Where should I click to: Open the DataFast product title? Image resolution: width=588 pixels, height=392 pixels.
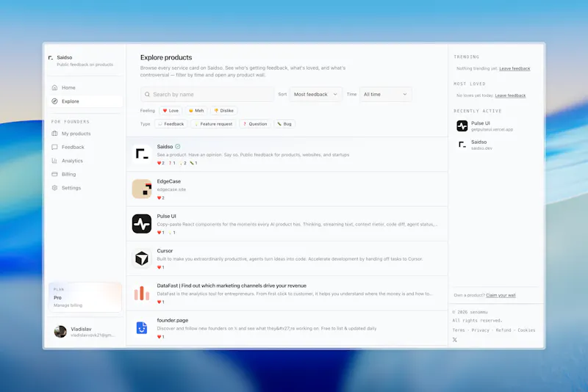[x=232, y=286]
